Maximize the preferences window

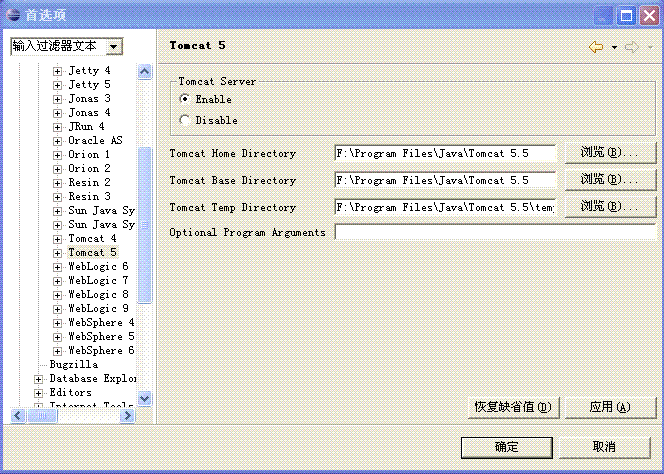626,16
